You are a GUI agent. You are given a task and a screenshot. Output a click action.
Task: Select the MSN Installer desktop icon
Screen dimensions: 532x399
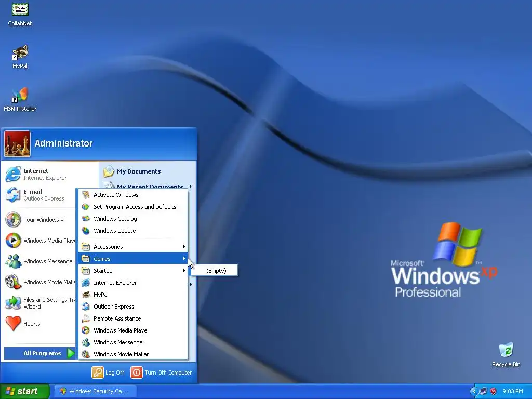point(20,99)
